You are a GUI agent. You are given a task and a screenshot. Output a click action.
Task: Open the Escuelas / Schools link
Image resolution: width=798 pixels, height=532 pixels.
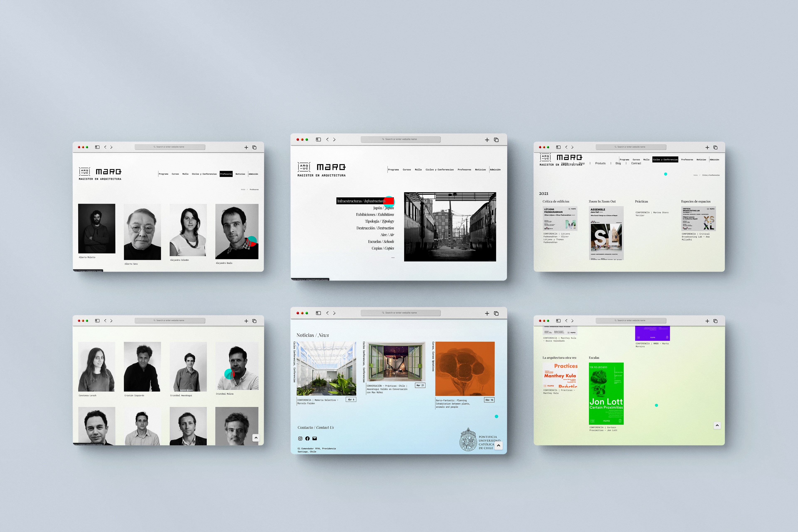381,241
